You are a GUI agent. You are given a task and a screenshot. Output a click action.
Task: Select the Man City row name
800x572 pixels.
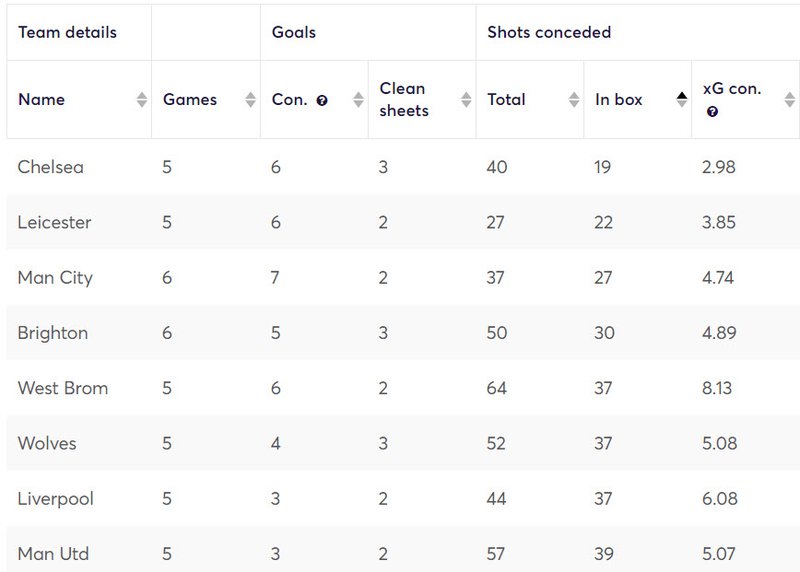(x=55, y=278)
